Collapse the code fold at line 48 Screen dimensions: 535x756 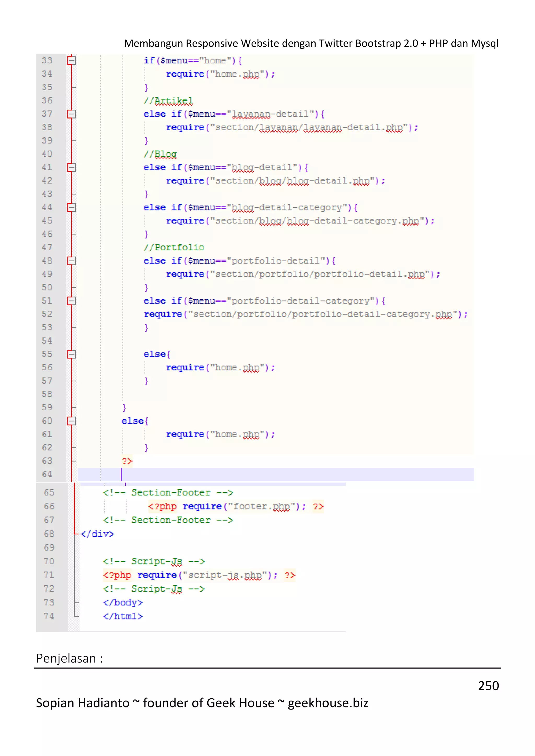72,261
